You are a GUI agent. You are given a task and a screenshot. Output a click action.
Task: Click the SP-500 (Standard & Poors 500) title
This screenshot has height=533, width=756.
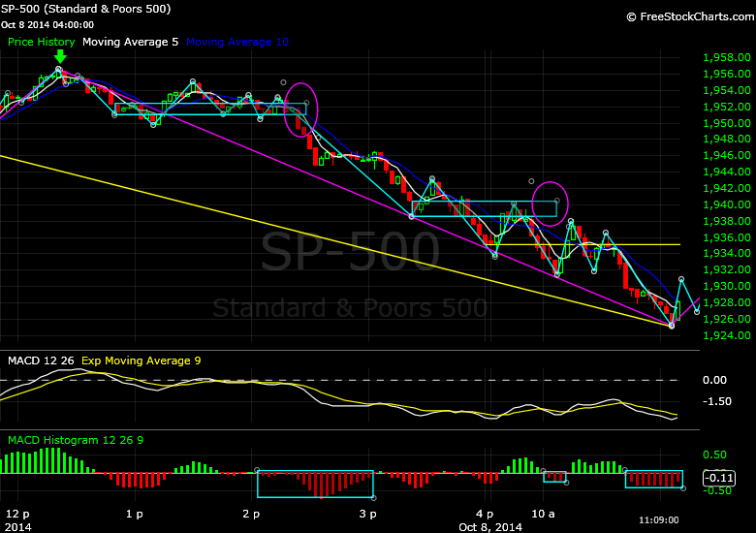pyautogui.click(x=86, y=9)
